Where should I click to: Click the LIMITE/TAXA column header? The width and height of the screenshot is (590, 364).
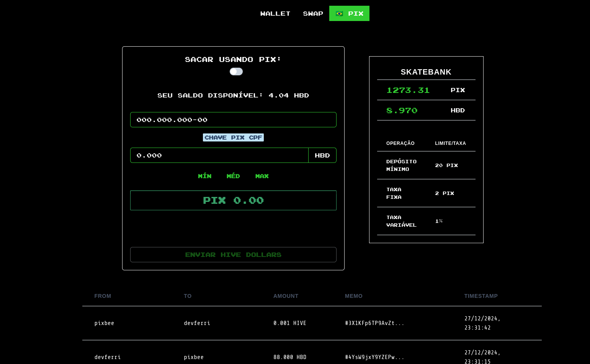point(450,143)
